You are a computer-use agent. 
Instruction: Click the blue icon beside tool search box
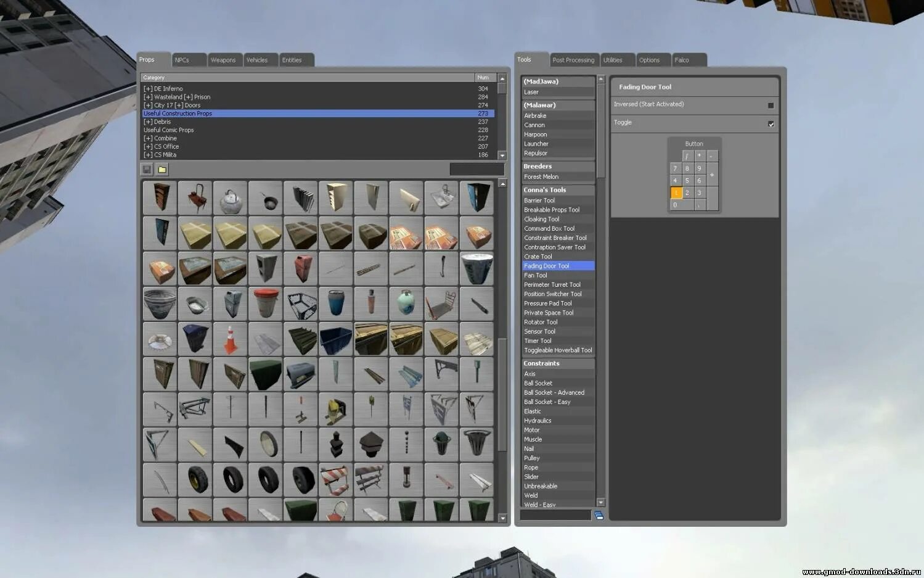coord(599,515)
